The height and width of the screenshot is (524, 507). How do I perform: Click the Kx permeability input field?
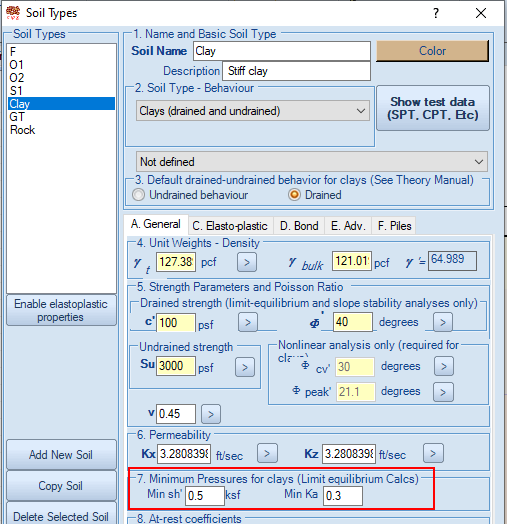coord(184,454)
